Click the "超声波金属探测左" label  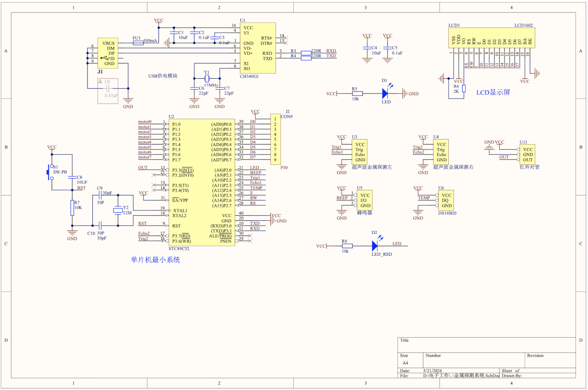372,167
